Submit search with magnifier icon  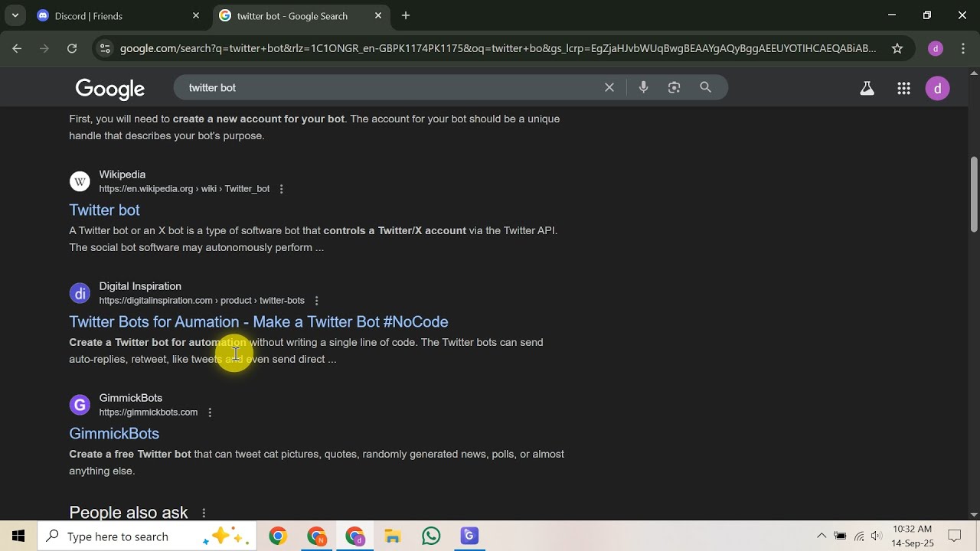pyautogui.click(x=706, y=87)
